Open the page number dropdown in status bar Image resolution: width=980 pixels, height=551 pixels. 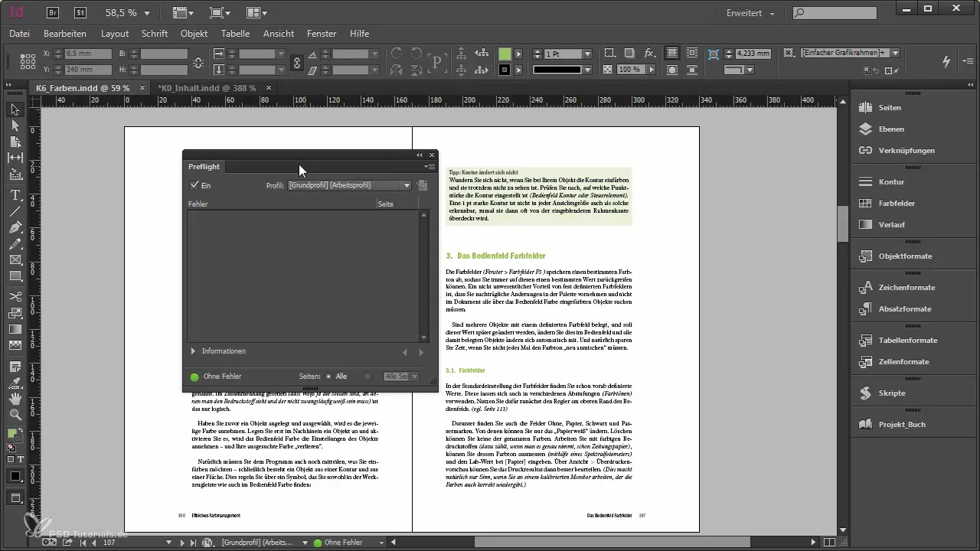pos(168,543)
